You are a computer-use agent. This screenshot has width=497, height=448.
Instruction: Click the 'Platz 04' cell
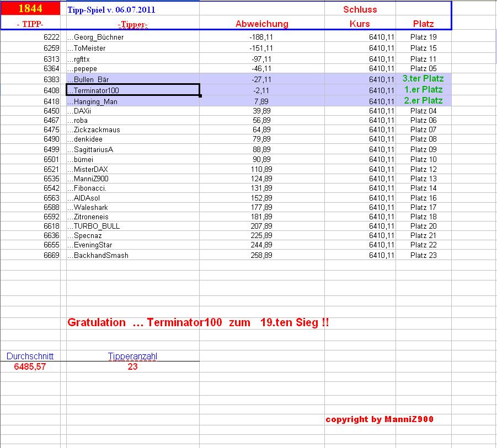424,111
